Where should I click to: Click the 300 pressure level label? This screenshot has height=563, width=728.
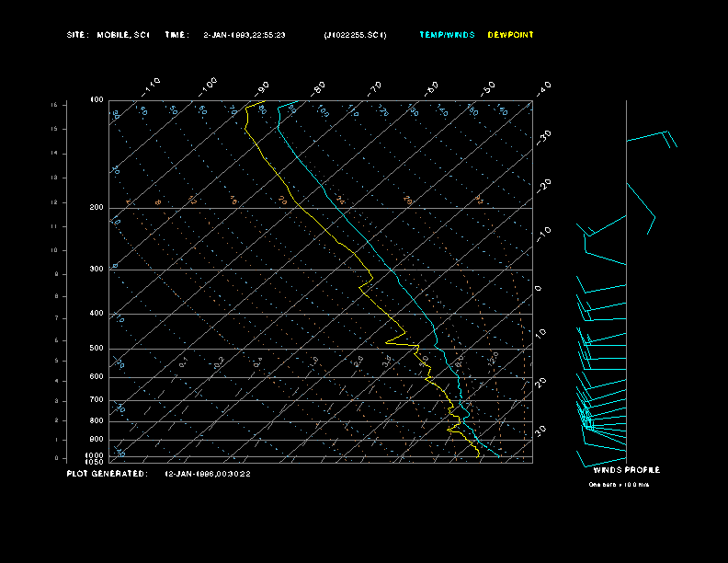pyautogui.click(x=97, y=270)
